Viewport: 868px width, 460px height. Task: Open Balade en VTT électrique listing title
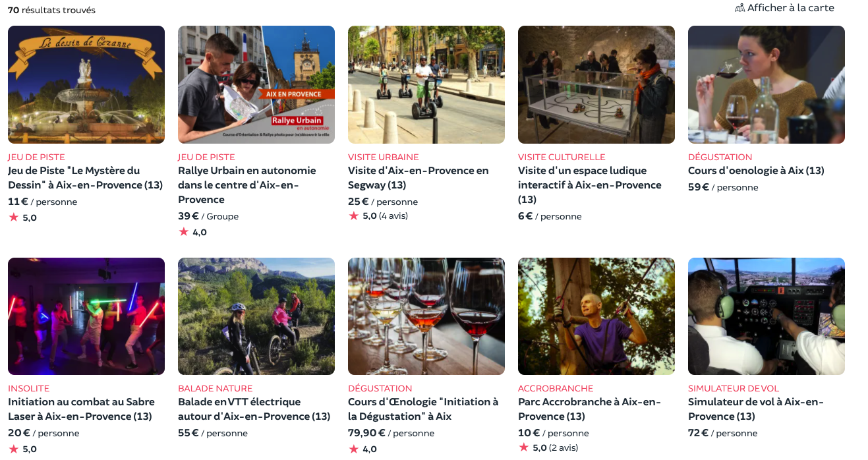coord(254,409)
